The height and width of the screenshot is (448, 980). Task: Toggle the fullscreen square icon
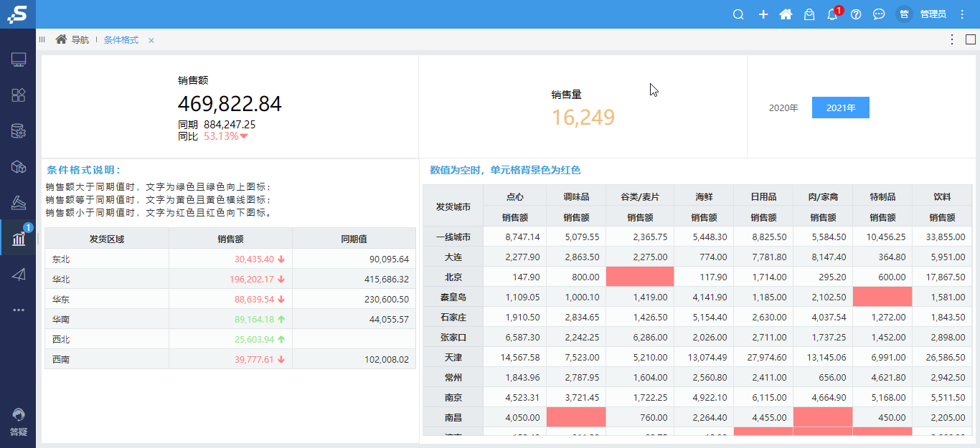(971, 39)
